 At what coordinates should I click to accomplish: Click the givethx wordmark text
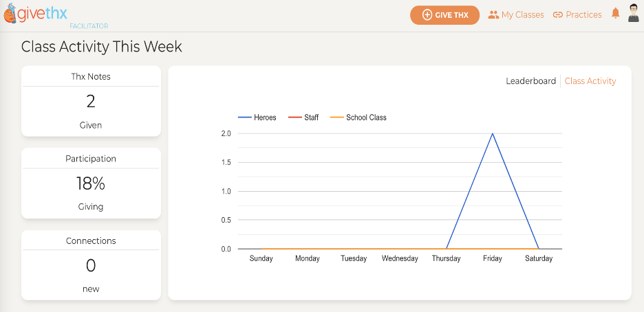pyautogui.click(x=43, y=14)
